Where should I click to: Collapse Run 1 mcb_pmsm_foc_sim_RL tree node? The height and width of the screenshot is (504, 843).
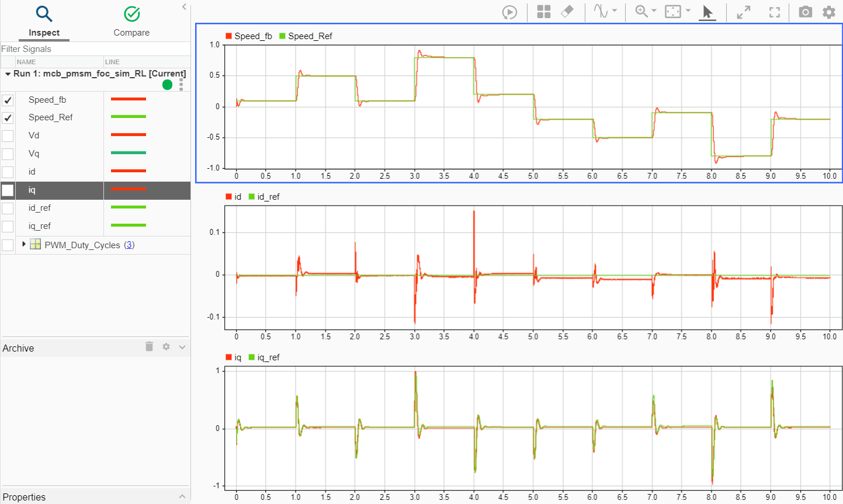[8, 74]
